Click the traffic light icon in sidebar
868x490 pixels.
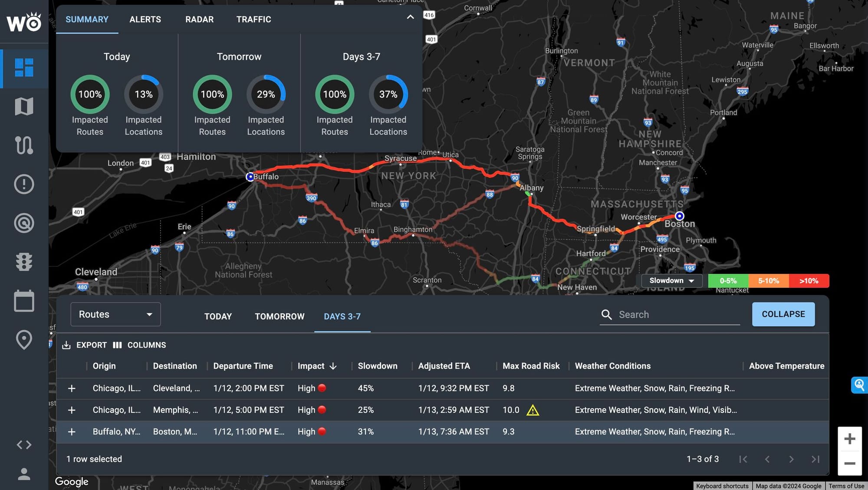point(24,262)
